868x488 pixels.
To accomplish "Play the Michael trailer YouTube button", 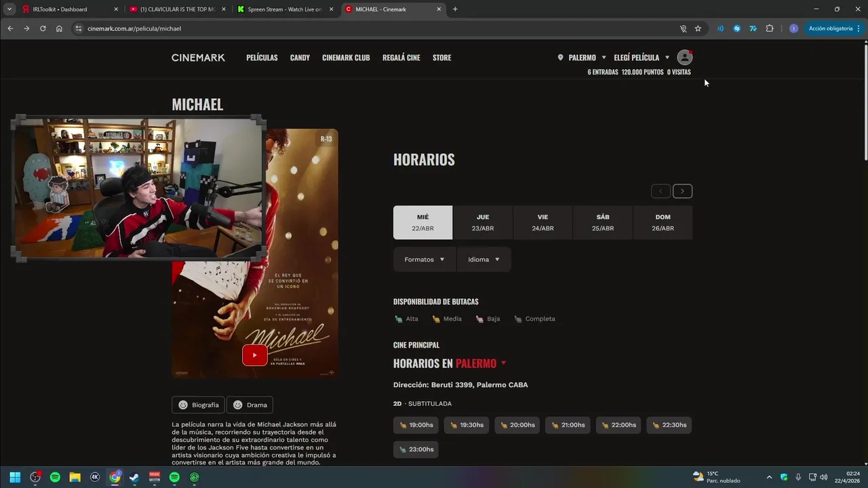I will pyautogui.click(x=255, y=355).
